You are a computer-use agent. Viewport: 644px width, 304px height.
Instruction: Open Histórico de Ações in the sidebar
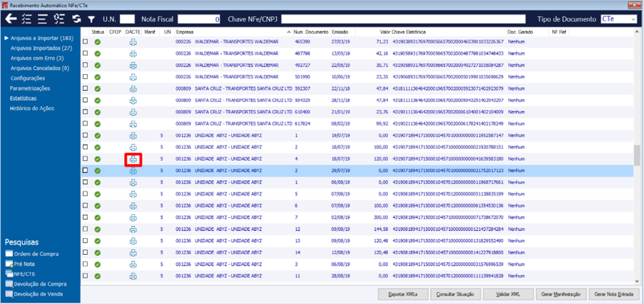[x=32, y=109]
